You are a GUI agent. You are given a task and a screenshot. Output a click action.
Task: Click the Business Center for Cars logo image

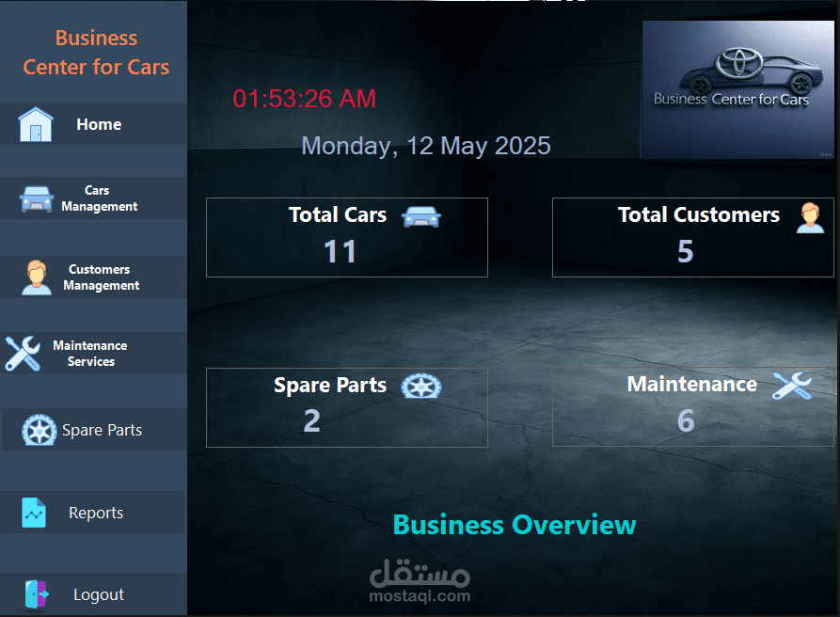click(x=737, y=89)
